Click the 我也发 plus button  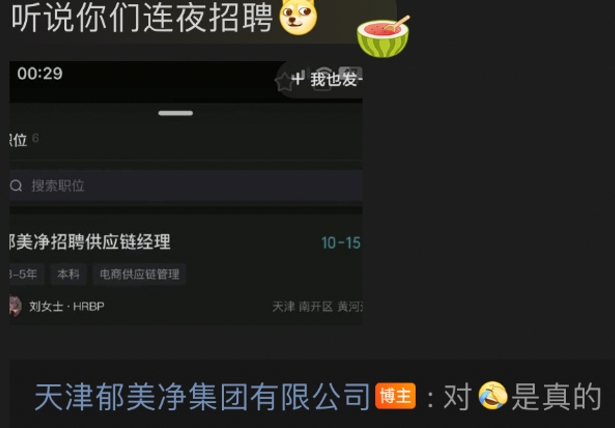click(326, 79)
